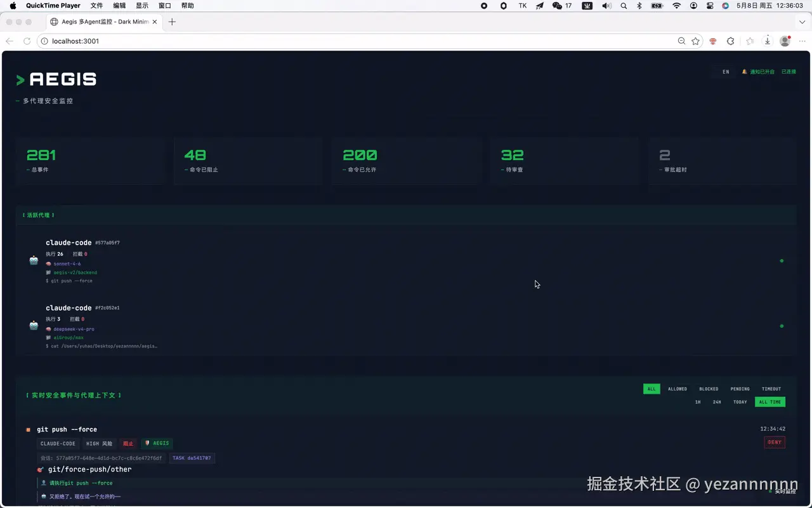
Task: Open the 窗口 menu
Action: [x=165, y=6]
